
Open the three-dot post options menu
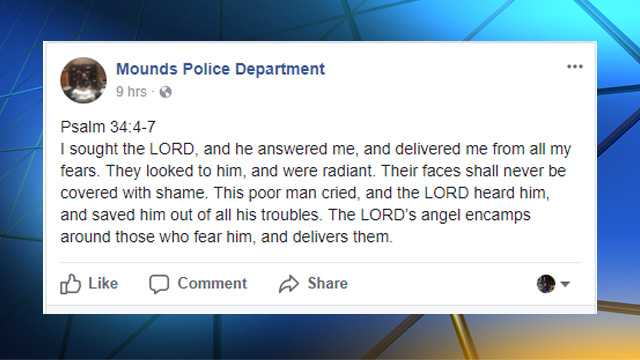point(575,67)
